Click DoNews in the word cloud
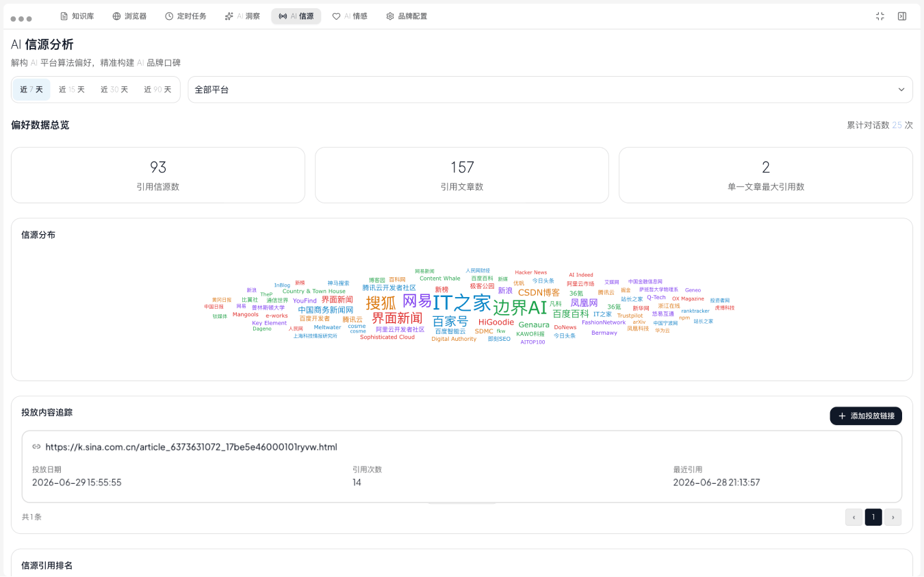 coord(565,328)
